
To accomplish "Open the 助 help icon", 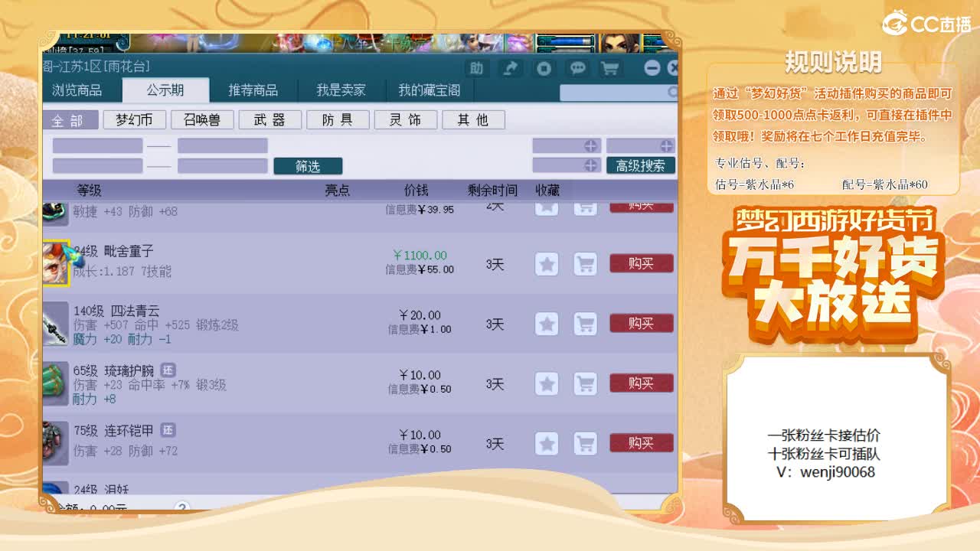I will point(476,68).
